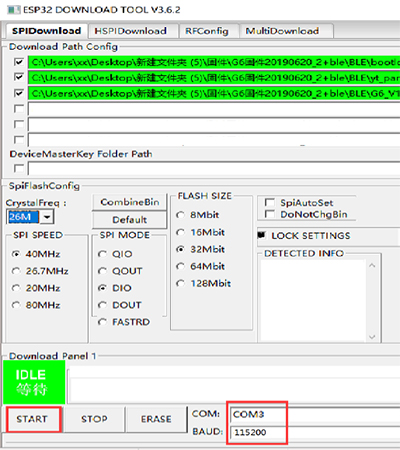Image resolution: width=400 pixels, height=450 pixels.
Task: Open the CrystalFreq 26M dropdown
Action: (47, 217)
